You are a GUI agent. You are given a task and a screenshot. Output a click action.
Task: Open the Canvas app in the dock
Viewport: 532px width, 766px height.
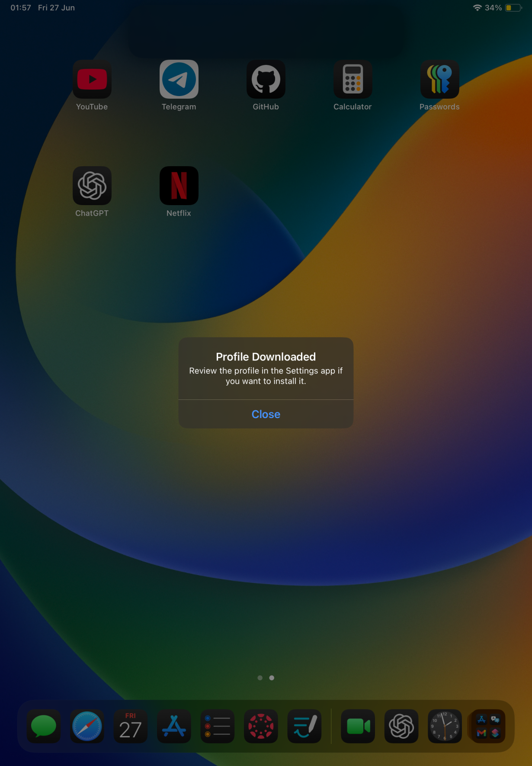[x=261, y=726]
